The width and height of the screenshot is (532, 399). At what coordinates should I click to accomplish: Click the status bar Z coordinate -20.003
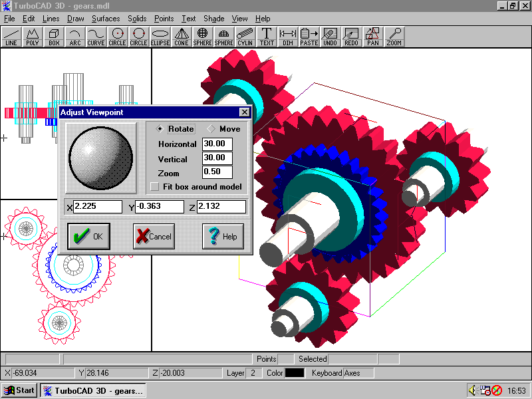tap(190, 373)
